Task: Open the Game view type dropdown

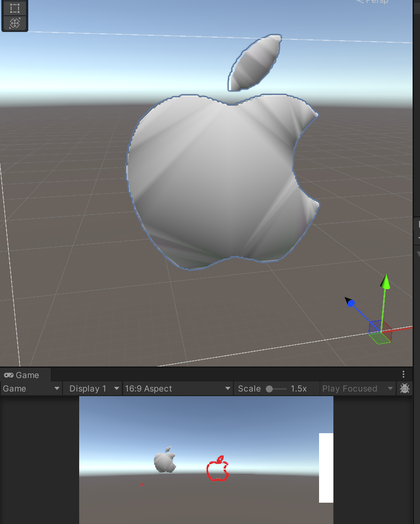Action: click(x=31, y=388)
